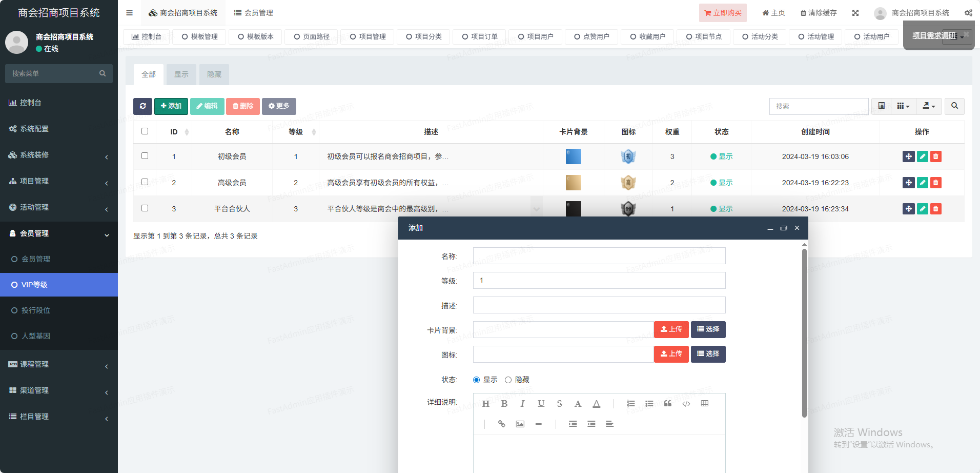Screen dimensions: 980x473
Task: Select the 隐藏 status radio button
Action: click(508, 380)
